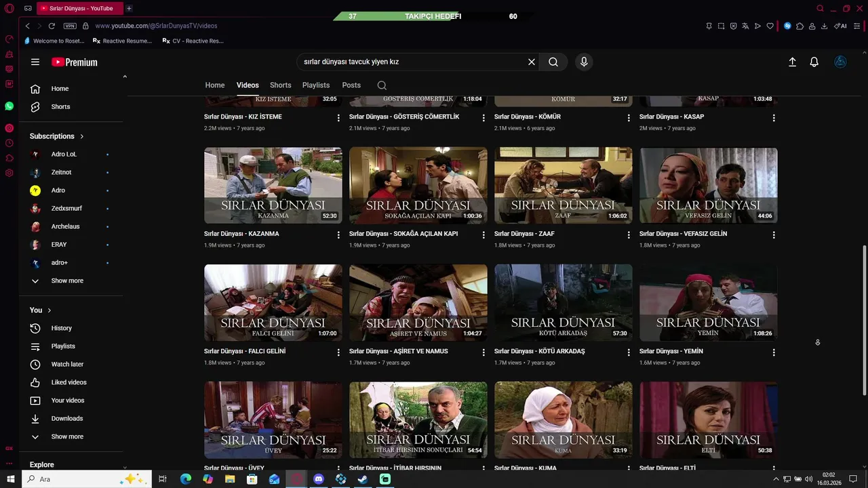Click the Windows Start button
The width and height of the screenshot is (868, 488).
9,479
